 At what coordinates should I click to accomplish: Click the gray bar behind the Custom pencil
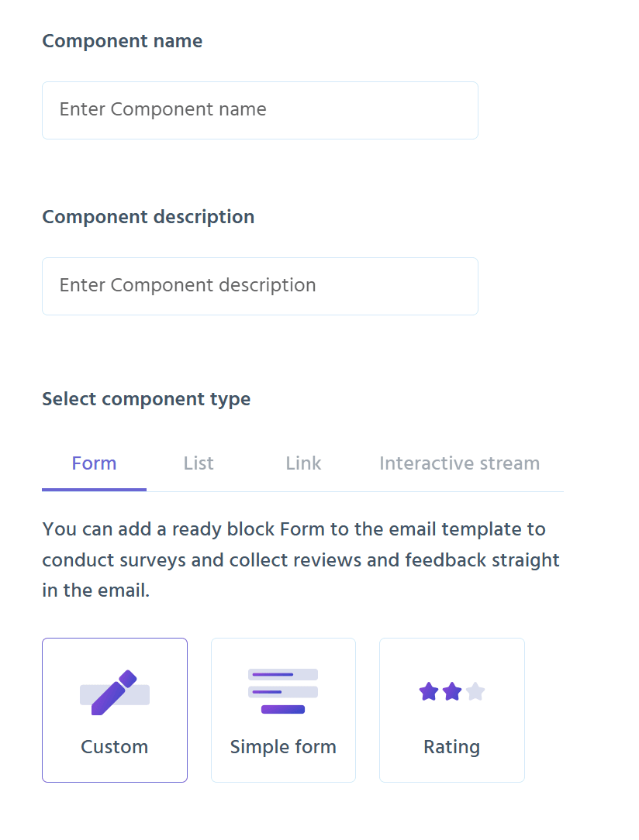[142, 697]
